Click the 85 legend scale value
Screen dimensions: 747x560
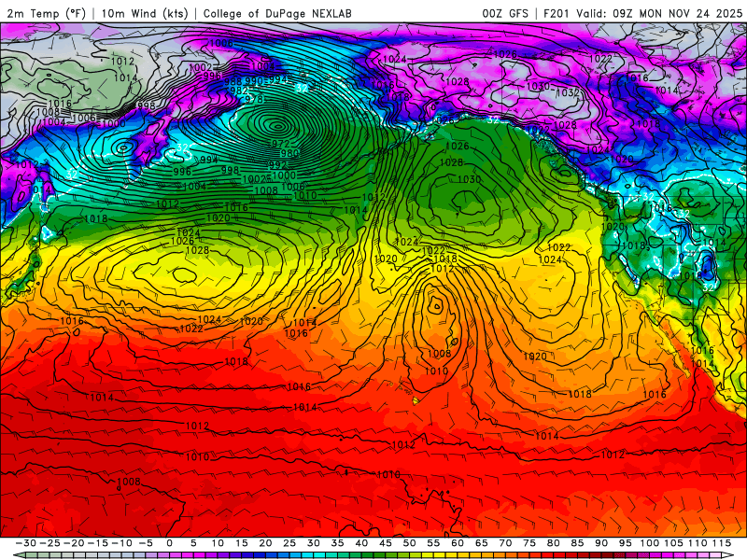tap(577, 543)
